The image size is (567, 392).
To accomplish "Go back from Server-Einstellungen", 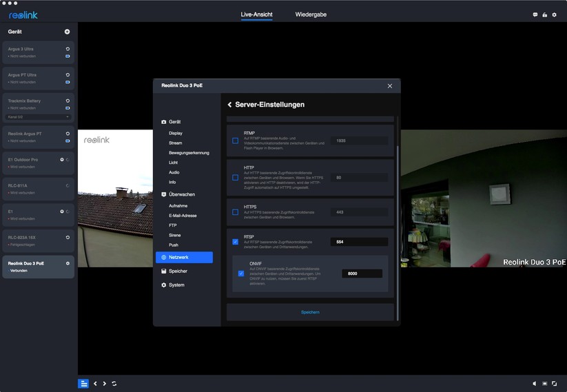I will click(229, 105).
